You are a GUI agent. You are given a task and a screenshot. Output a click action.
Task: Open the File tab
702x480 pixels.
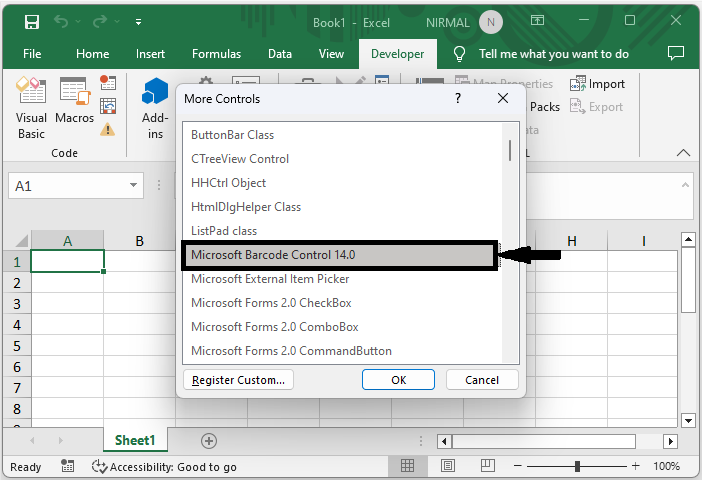(32, 54)
